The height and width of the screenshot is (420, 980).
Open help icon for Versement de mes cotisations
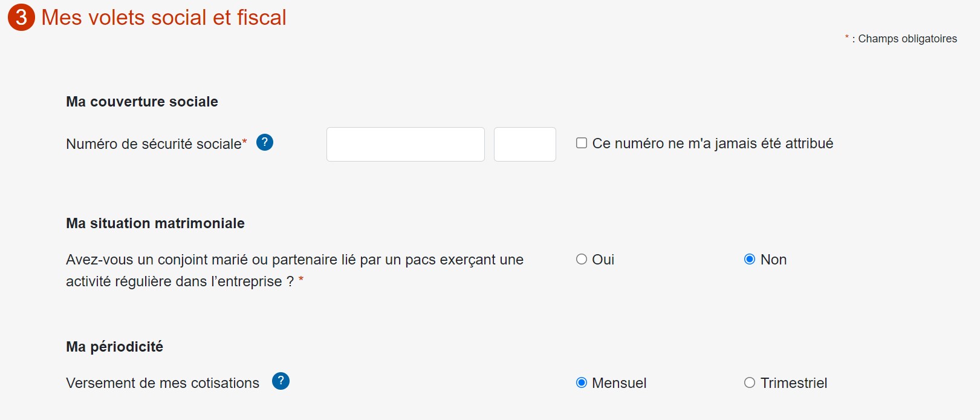(x=281, y=381)
